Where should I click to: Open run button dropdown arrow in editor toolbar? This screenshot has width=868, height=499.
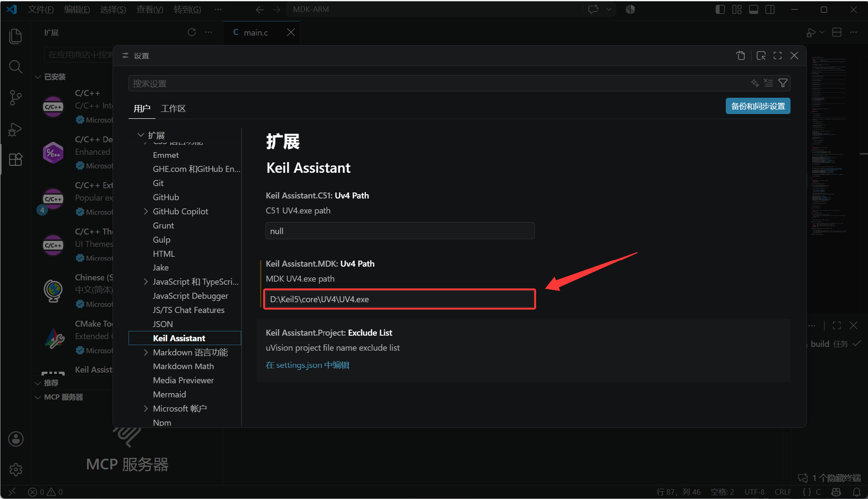822,33
